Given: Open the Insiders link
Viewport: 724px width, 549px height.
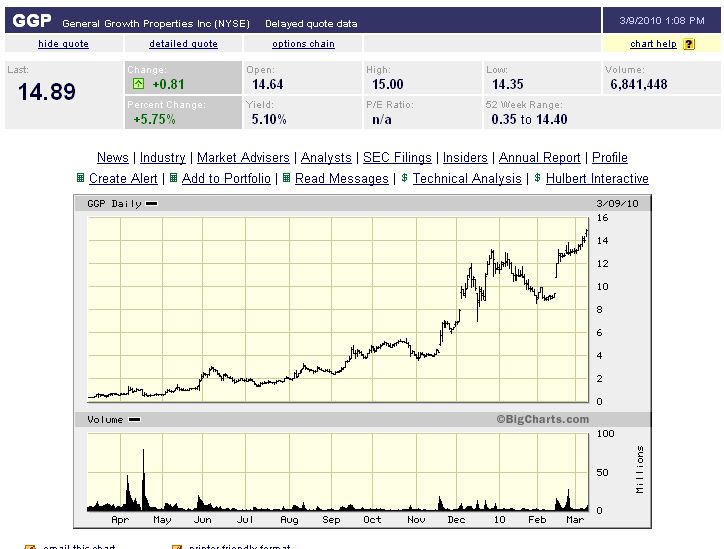Looking at the screenshot, I should click(465, 157).
